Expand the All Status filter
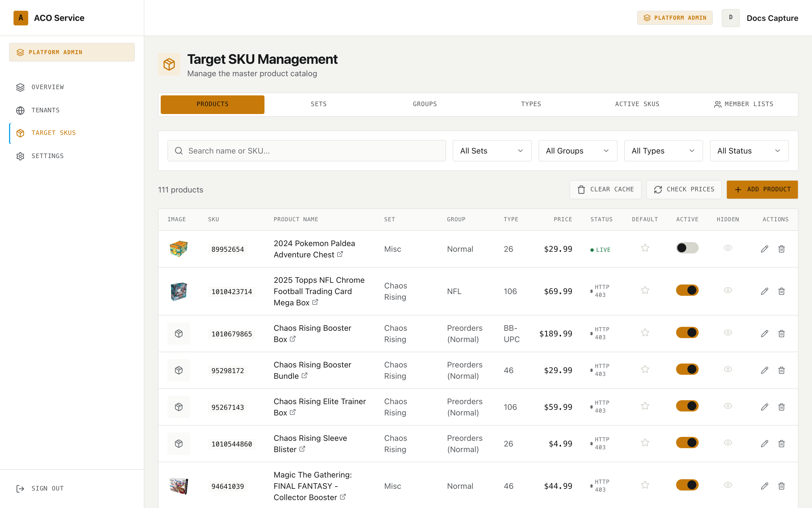Viewport: 812px width, 508px height. click(749, 151)
